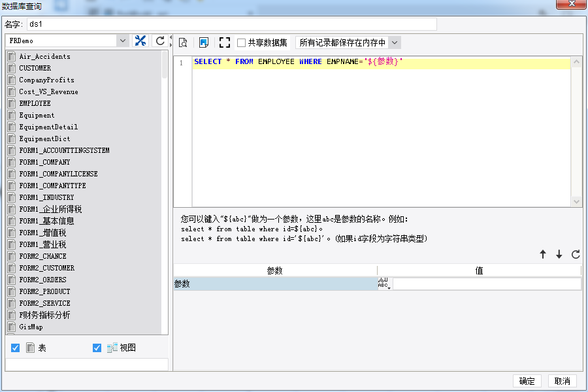This screenshot has width=588, height=392.
Task: Click inside the SQL query text line
Action: 298,62
